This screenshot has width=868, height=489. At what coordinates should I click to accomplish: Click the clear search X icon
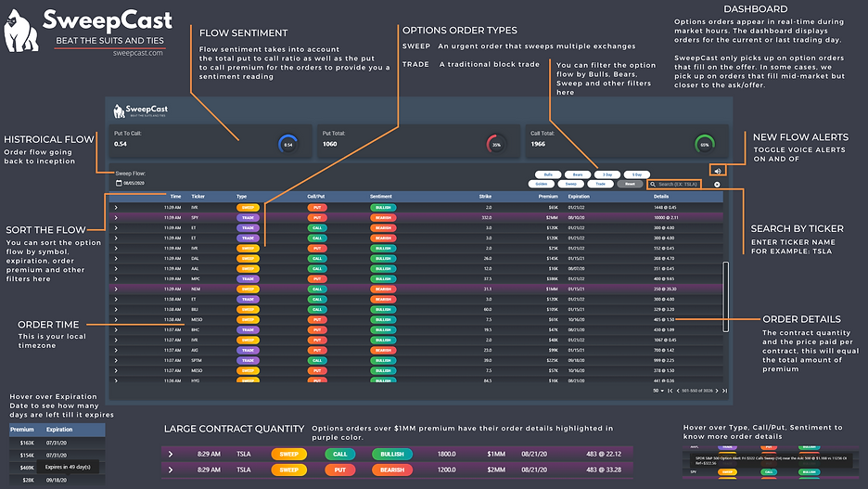(717, 185)
